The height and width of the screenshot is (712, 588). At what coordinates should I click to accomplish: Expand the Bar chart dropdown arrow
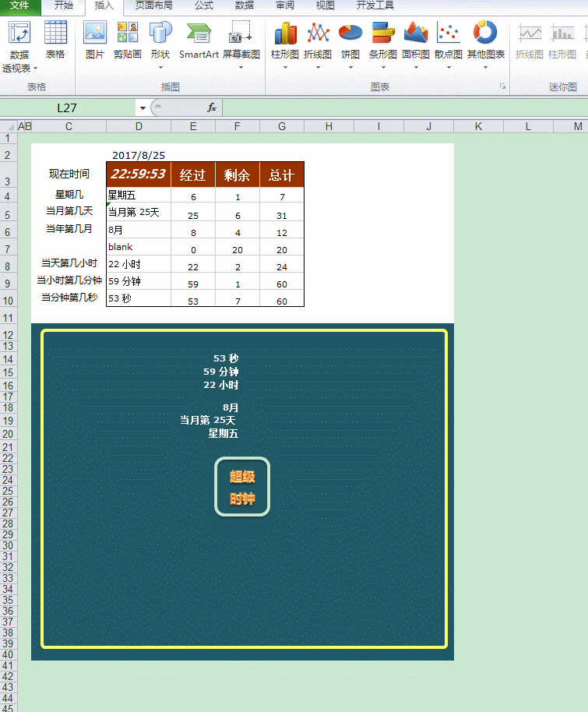(x=383, y=68)
